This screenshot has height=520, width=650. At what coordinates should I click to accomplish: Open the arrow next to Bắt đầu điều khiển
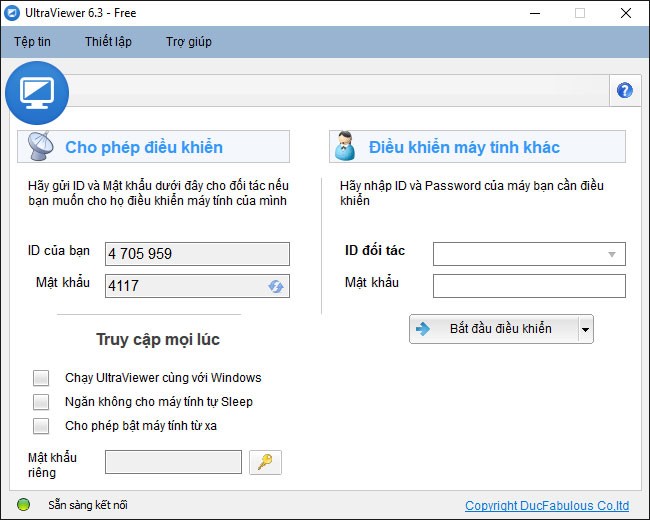pos(585,329)
